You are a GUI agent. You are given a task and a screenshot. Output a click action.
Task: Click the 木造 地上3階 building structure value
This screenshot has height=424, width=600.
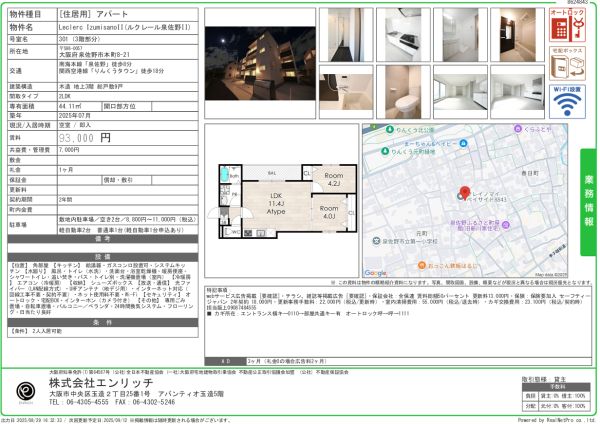tap(91, 86)
